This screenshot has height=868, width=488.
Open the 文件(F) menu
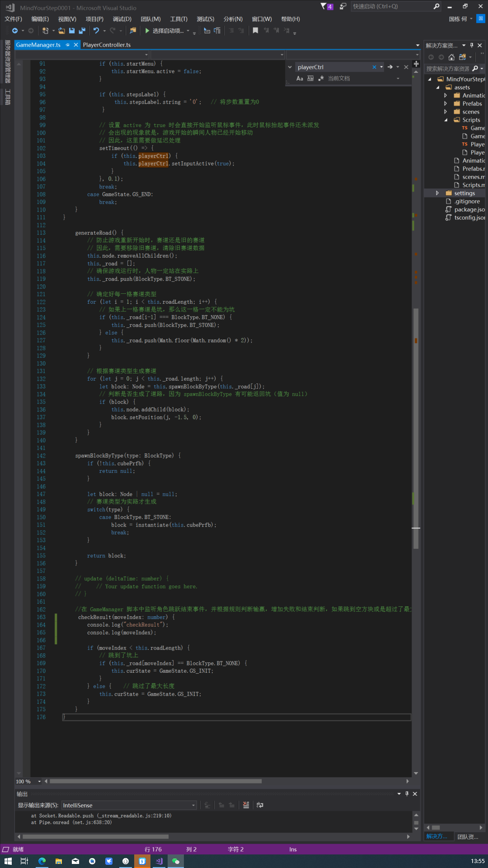[13, 19]
